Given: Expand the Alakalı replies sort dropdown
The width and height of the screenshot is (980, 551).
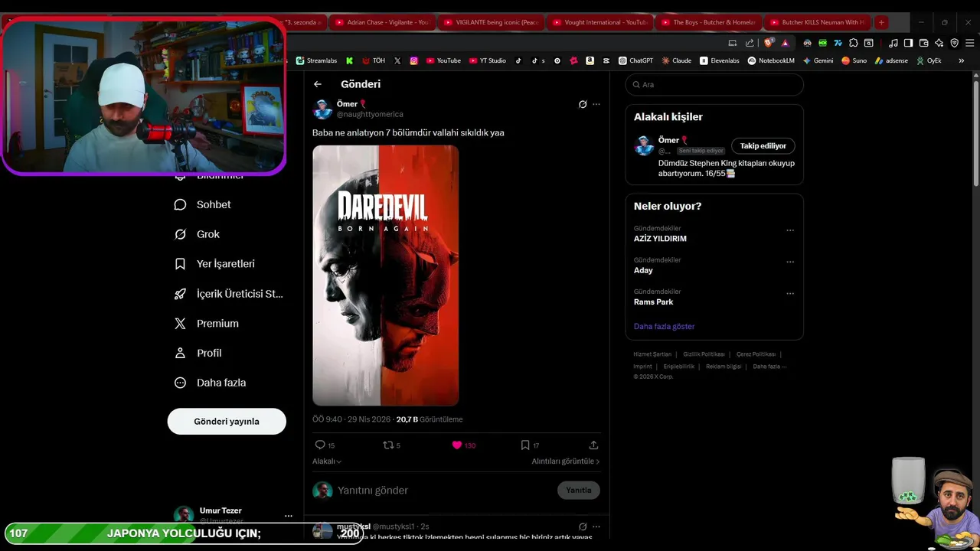Looking at the screenshot, I should coord(327,461).
